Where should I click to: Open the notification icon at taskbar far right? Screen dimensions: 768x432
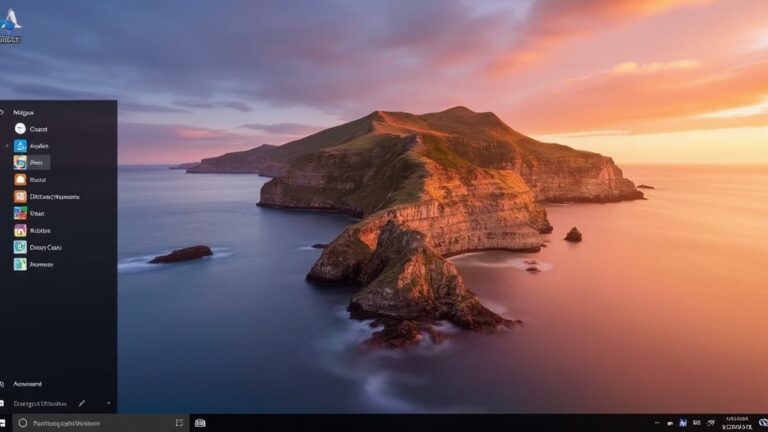coord(760,423)
